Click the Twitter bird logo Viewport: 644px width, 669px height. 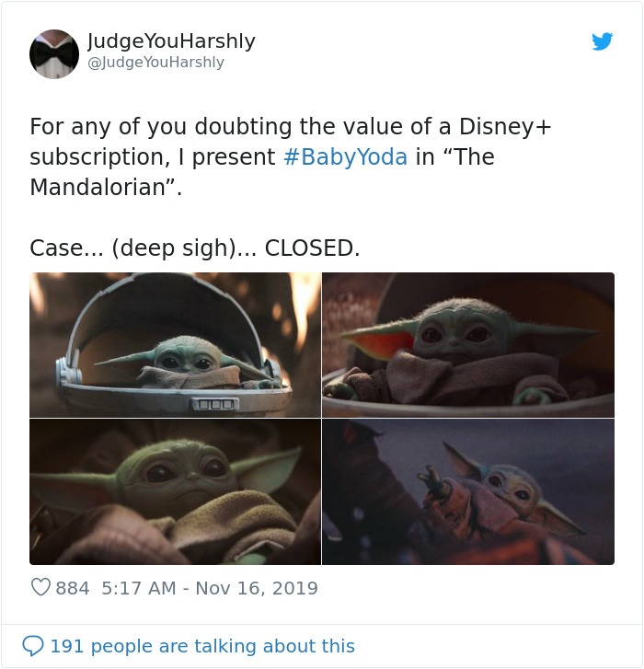[x=603, y=41]
